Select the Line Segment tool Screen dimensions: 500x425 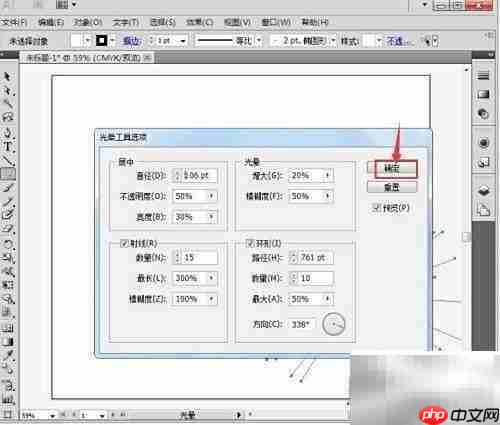[7, 160]
